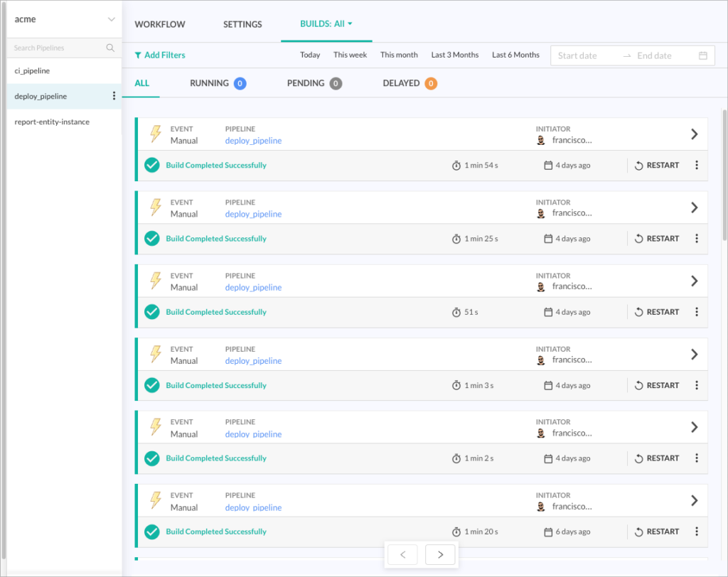Viewport: 728px width, 577px height.
Task: Click the magnifying glass in the pipeline search box
Action: (x=109, y=48)
